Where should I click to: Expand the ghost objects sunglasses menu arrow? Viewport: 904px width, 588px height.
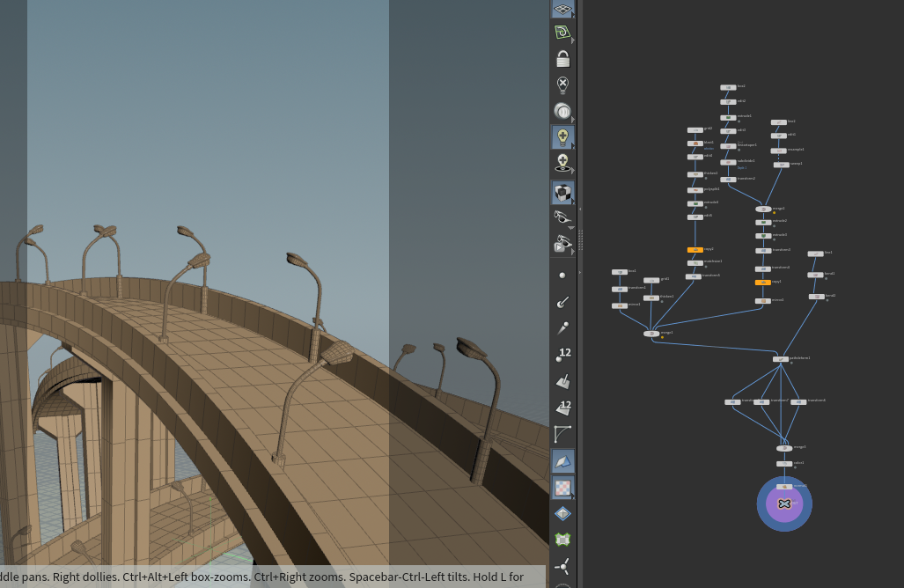pyautogui.click(x=572, y=252)
